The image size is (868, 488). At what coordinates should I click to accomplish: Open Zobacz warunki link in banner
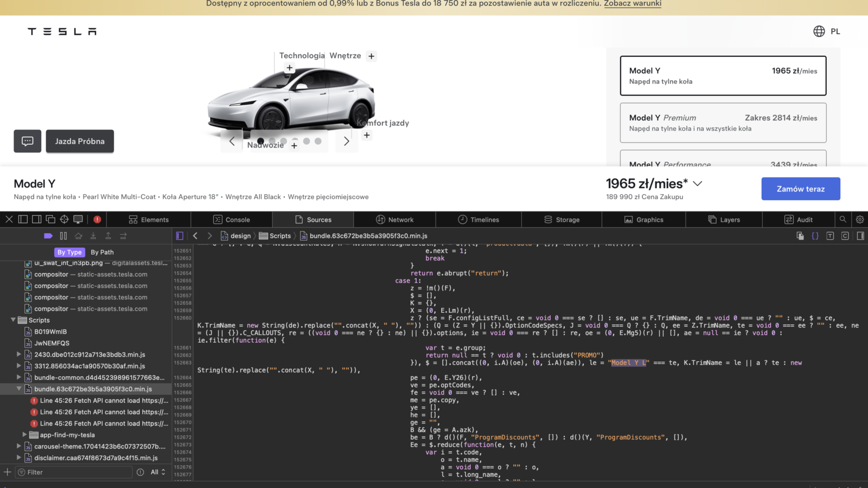point(633,4)
